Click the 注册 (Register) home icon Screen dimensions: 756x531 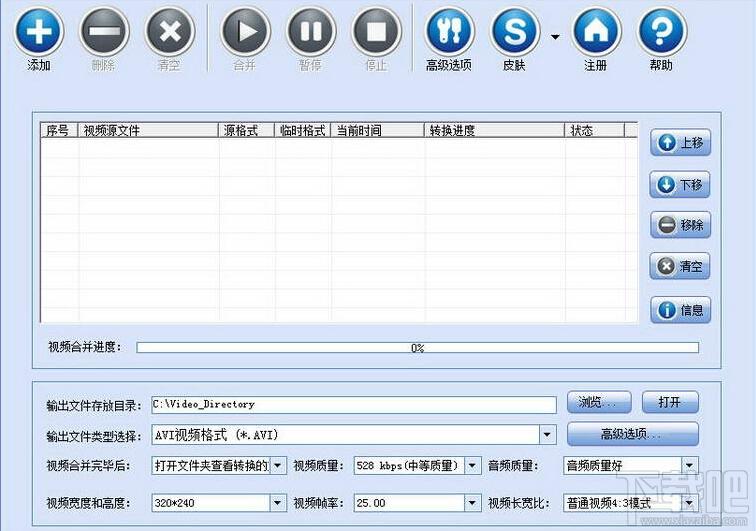(x=596, y=31)
